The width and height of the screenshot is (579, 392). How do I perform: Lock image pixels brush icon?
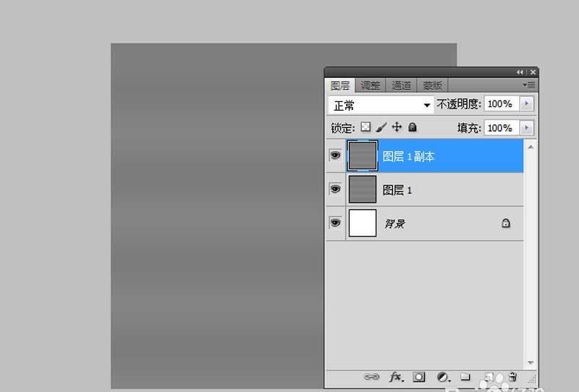pos(381,127)
